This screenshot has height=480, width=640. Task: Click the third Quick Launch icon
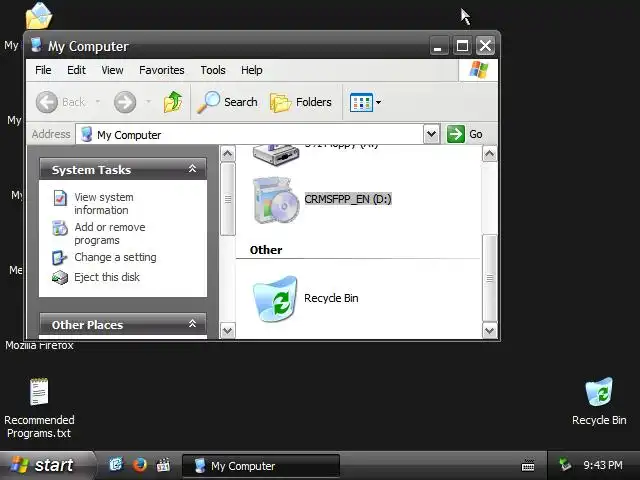(x=163, y=465)
